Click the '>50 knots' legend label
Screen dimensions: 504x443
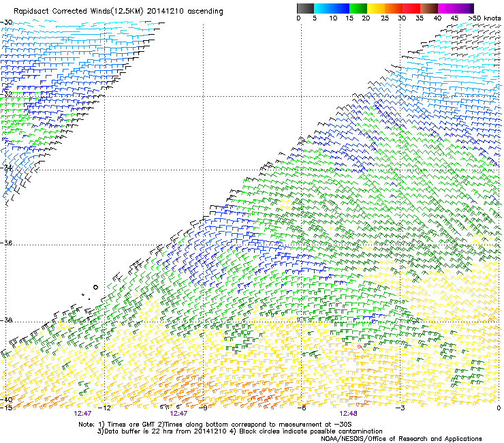[x=484, y=18]
